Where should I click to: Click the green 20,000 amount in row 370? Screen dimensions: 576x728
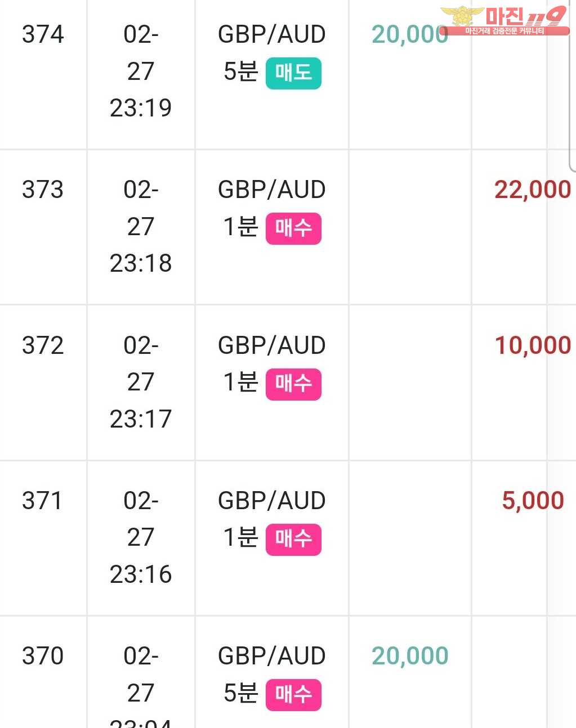410,656
